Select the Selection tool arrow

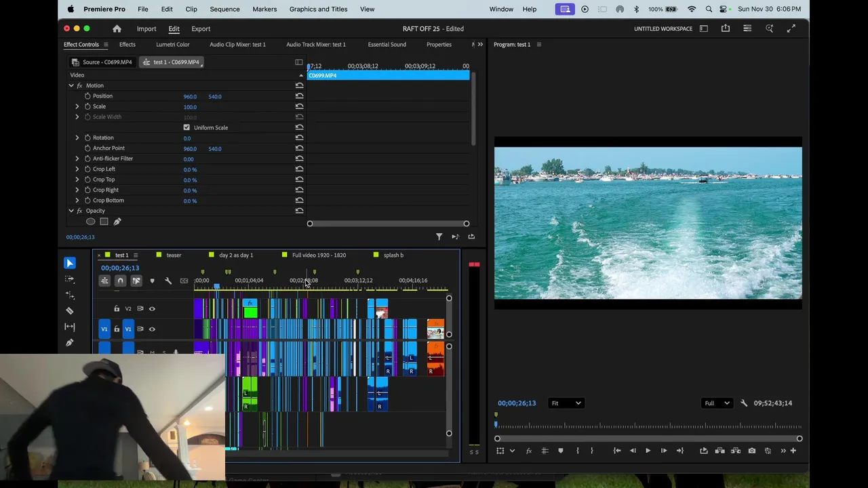pyautogui.click(x=70, y=263)
